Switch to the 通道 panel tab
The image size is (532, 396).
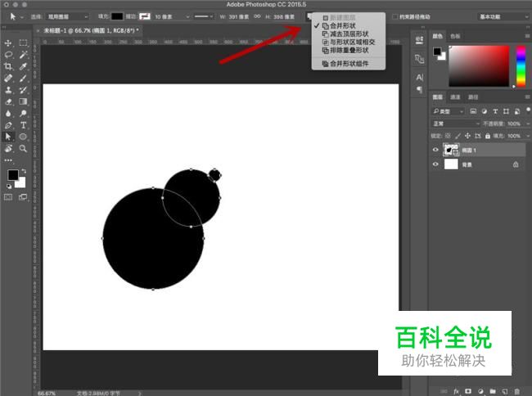(455, 97)
